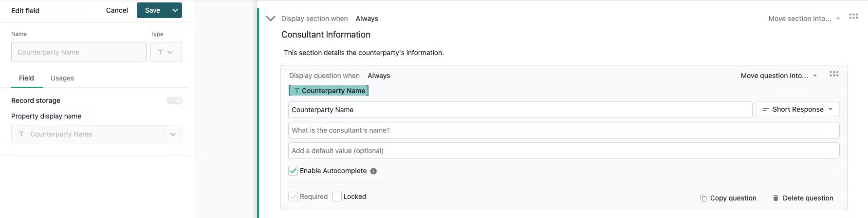Image resolution: width=868 pixels, height=218 pixels.
Task: Switch to the Field tab
Action: pos(26,78)
